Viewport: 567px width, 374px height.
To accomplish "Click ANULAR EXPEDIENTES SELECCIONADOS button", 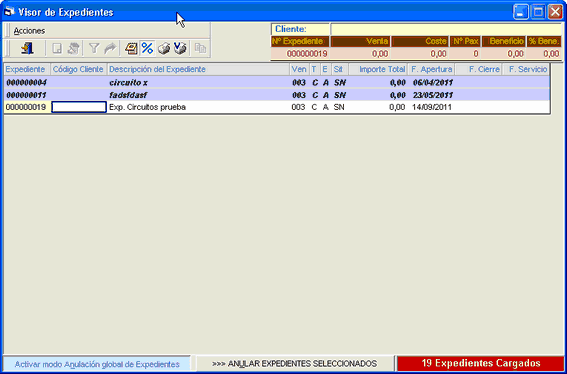I will [295, 364].
